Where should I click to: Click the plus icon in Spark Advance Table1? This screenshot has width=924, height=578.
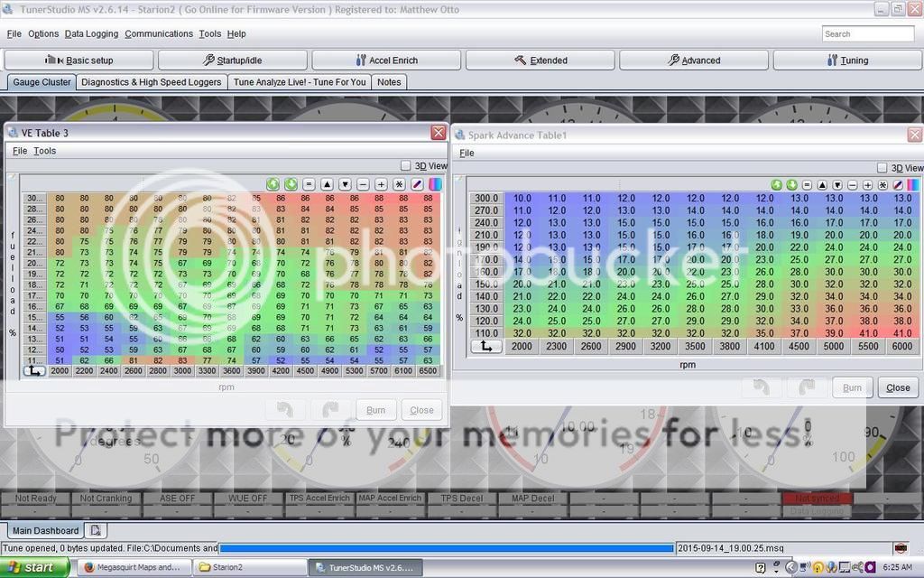[867, 185]
